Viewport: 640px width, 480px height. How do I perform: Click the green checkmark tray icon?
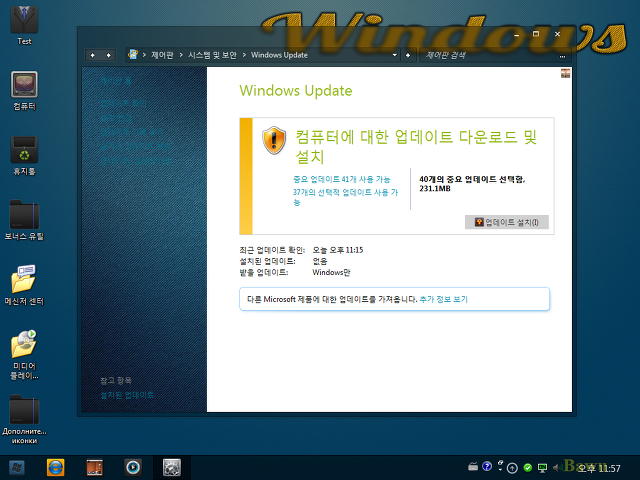coord(527,467)
